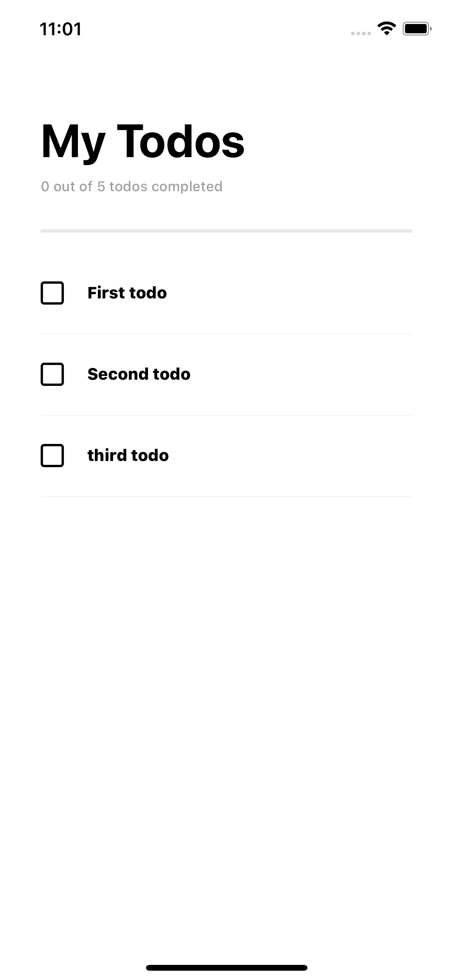
Task: Choose the third todo label
Action: [128, 456]
